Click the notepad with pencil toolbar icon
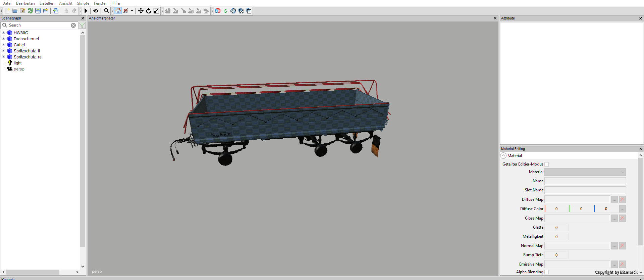Image resolution: width=644 pixels, height=280 pixels. click(x=22, y=11)
